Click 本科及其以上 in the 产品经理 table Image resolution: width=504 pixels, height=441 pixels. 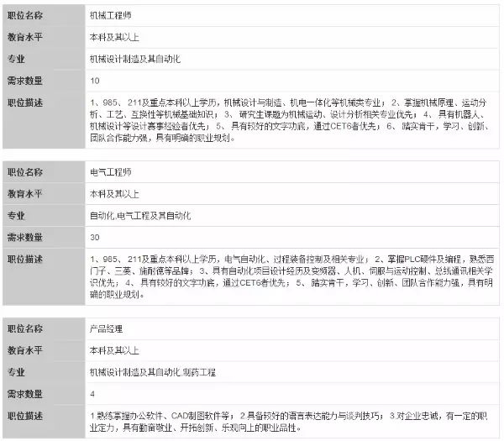(x=114, y=350)
